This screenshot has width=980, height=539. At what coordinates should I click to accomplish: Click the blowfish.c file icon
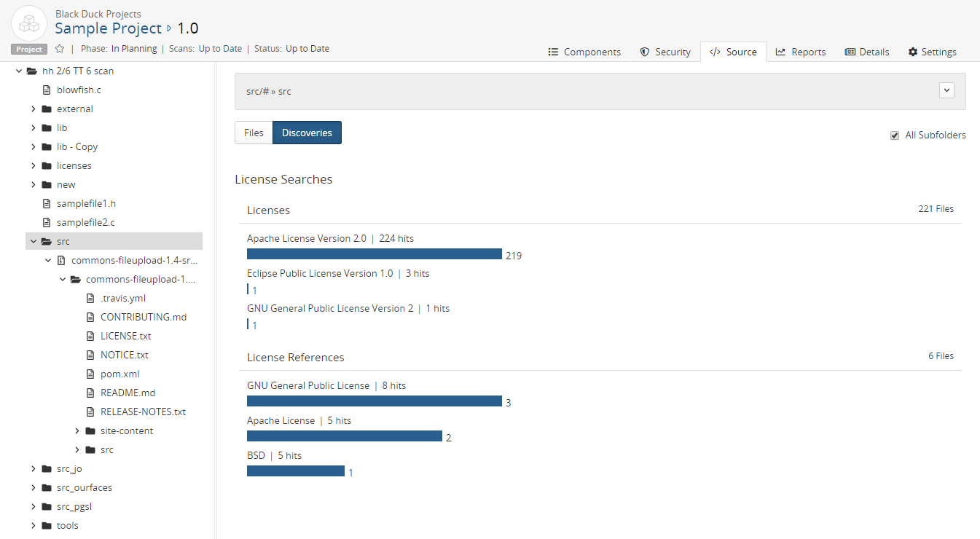point(47,90)
